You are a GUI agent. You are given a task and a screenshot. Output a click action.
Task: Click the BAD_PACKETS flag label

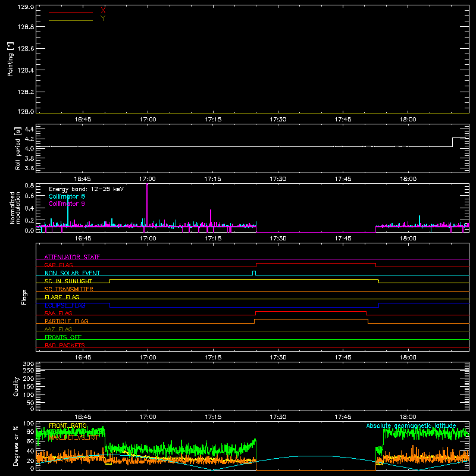[65, 345]
